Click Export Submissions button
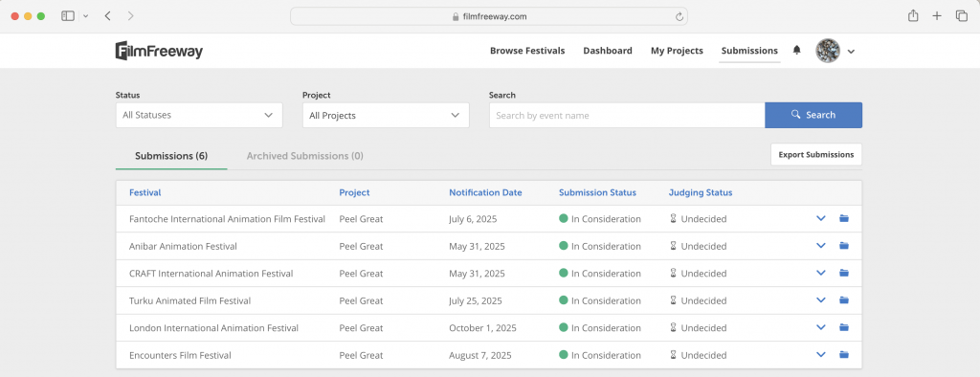Screen dimensions: 980x377 (815, 154)
